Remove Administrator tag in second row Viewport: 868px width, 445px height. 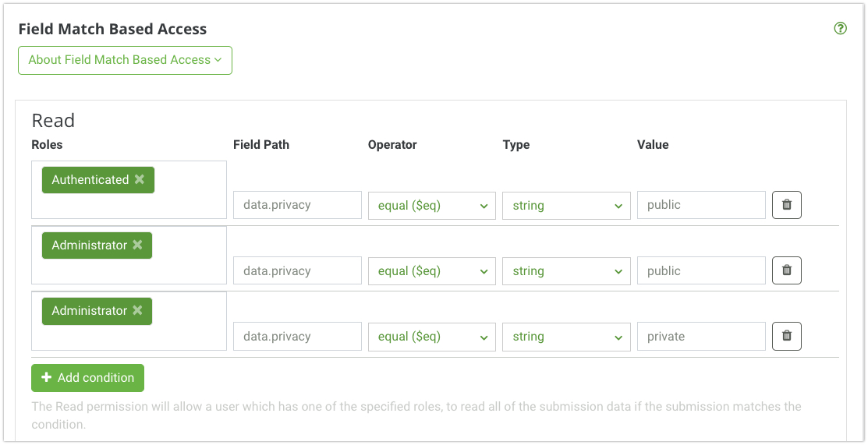137,245
